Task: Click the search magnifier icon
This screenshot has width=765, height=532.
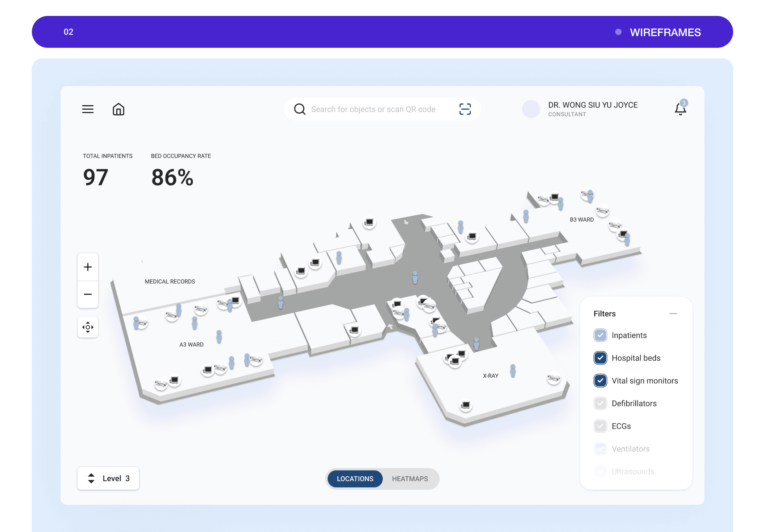Action: pyautogui.click(x=300, y=109)
